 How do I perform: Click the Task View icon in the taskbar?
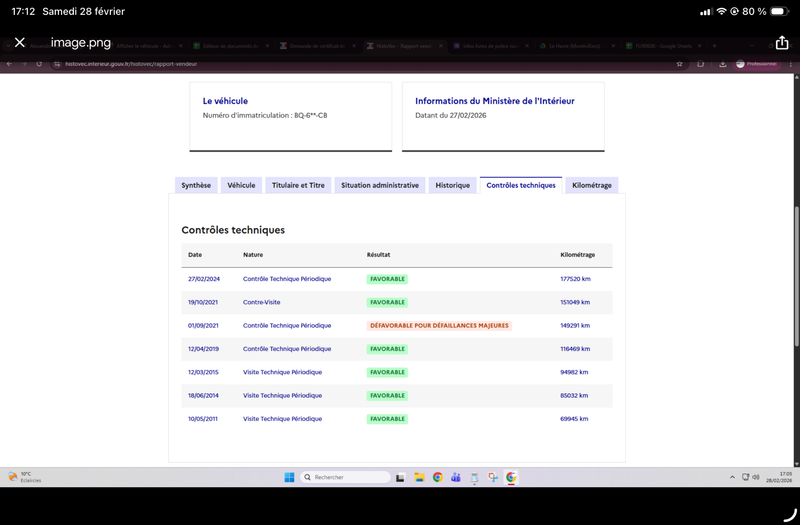pyautogui.click(x=401, y=477)
